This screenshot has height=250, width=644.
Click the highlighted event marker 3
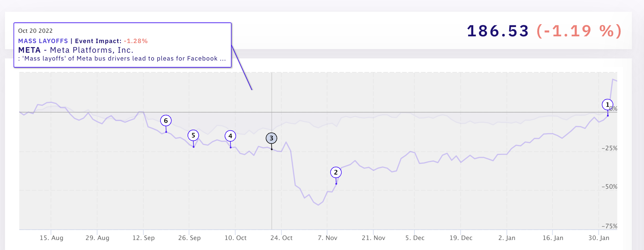point(271,138)
